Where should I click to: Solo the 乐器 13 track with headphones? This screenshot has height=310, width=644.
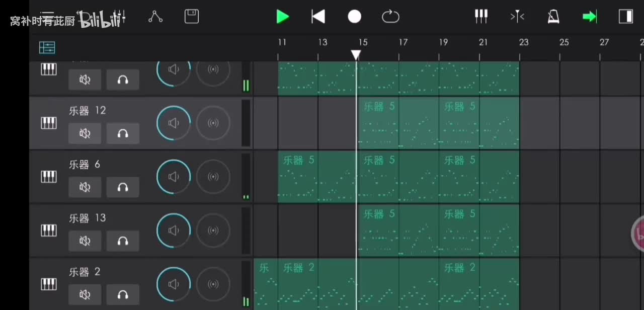coord(123,241)
